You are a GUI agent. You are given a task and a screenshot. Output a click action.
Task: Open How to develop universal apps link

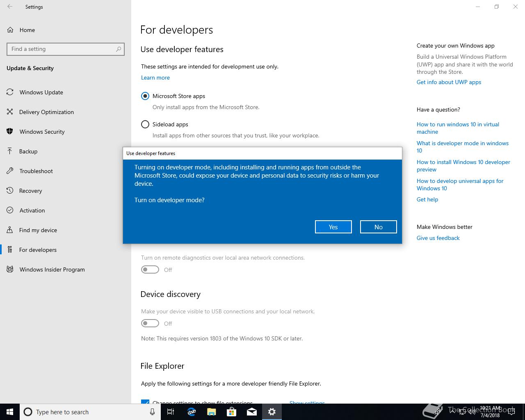tap(460, 185)
